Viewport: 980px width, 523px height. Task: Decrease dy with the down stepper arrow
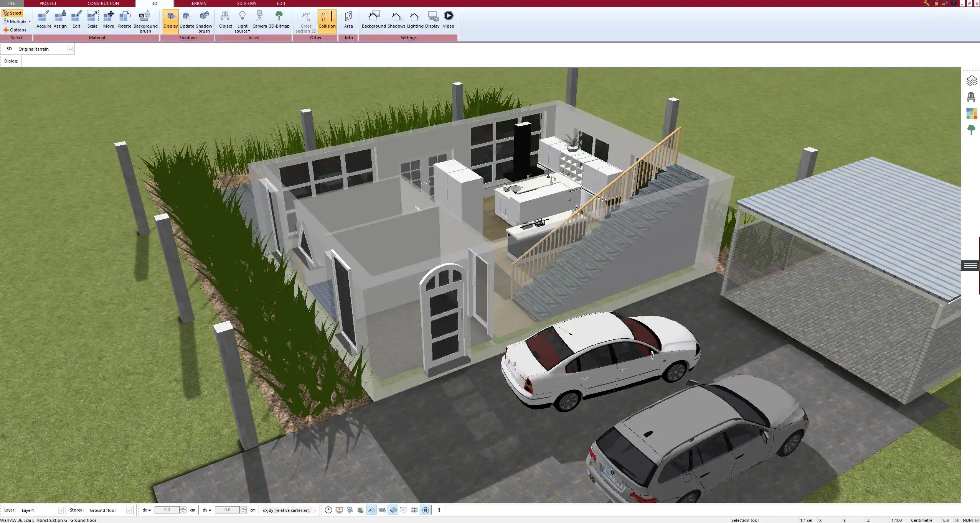244,512
